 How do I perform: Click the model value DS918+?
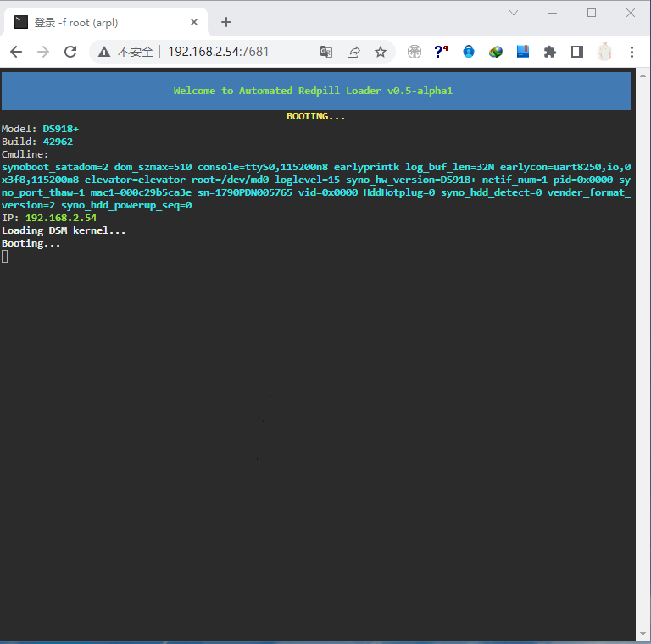coord(61,129)
